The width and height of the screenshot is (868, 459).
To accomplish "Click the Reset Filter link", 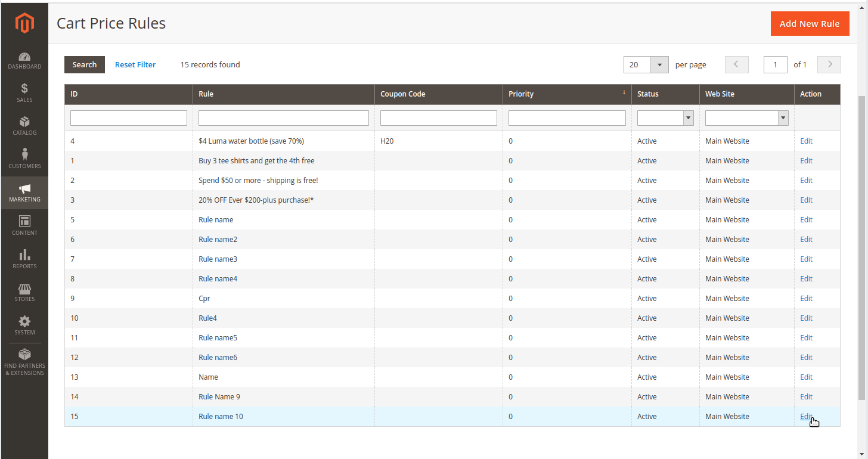I will point(135,64).
